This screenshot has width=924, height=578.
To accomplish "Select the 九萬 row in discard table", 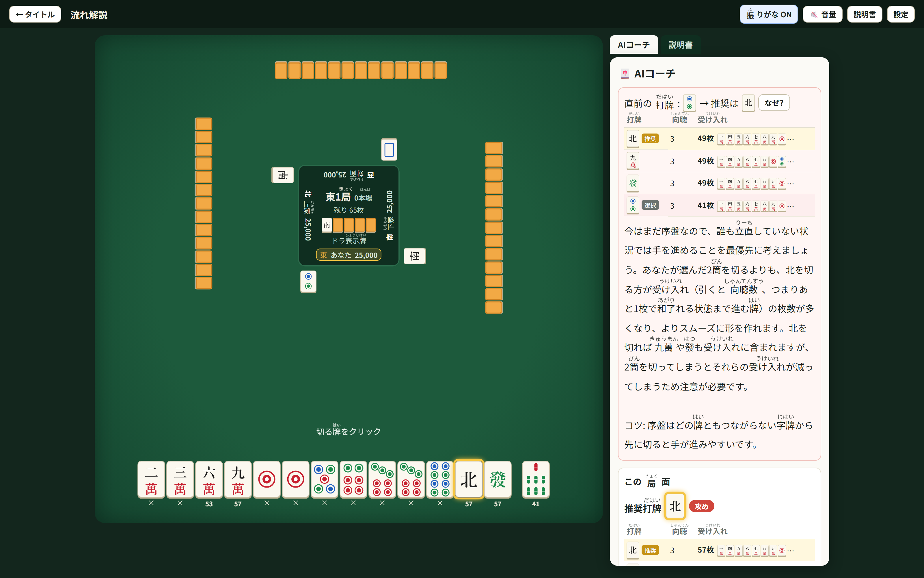I will pos(719,161).
